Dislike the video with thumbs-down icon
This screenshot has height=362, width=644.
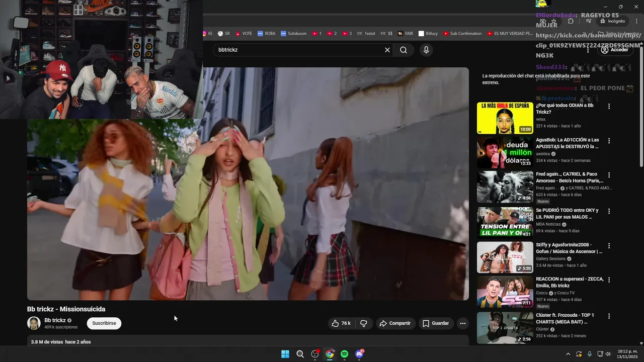coord(364,323)
